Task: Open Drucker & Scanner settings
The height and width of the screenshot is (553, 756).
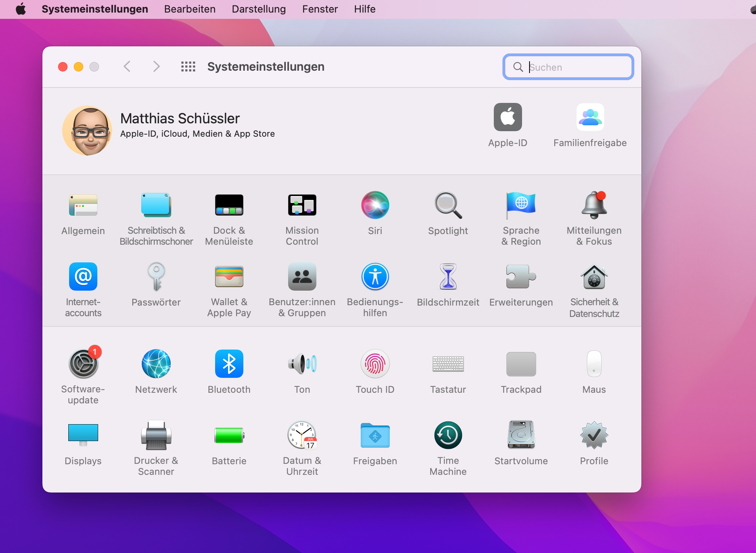Action: pyautogui.click(x=156, y=435)
